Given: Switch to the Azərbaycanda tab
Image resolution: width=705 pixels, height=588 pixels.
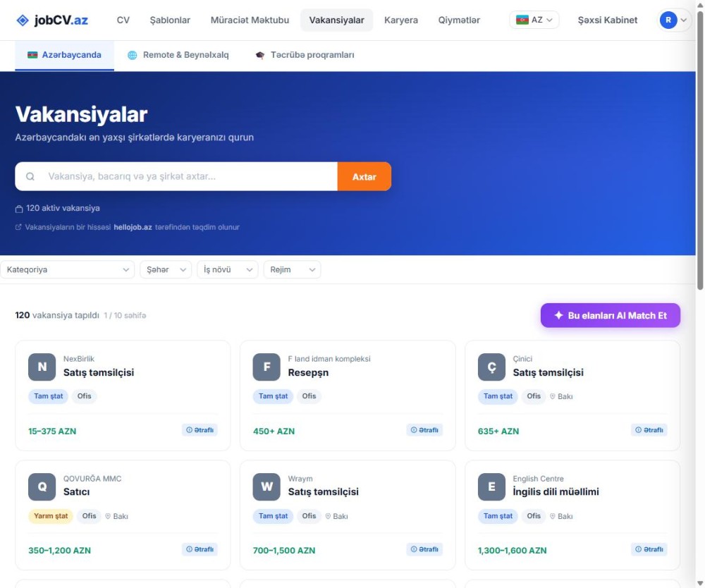Looking at the screenshot, I should (65, 55).
